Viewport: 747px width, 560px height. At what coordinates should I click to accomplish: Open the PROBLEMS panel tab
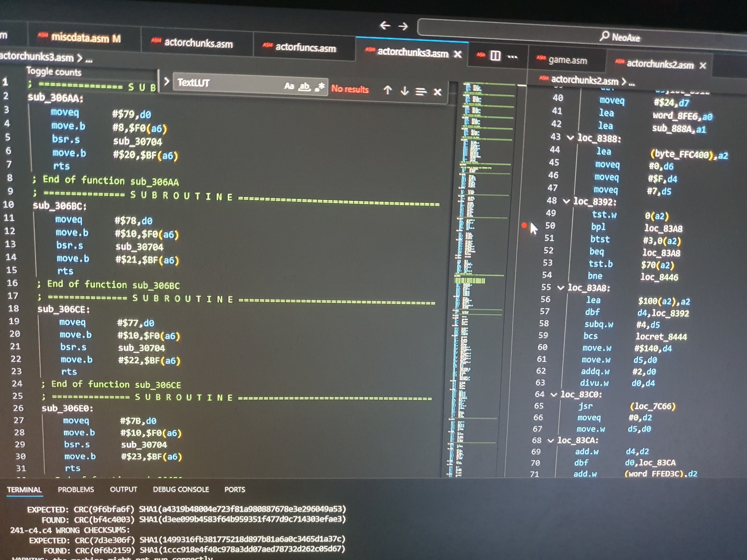(76, 489)
